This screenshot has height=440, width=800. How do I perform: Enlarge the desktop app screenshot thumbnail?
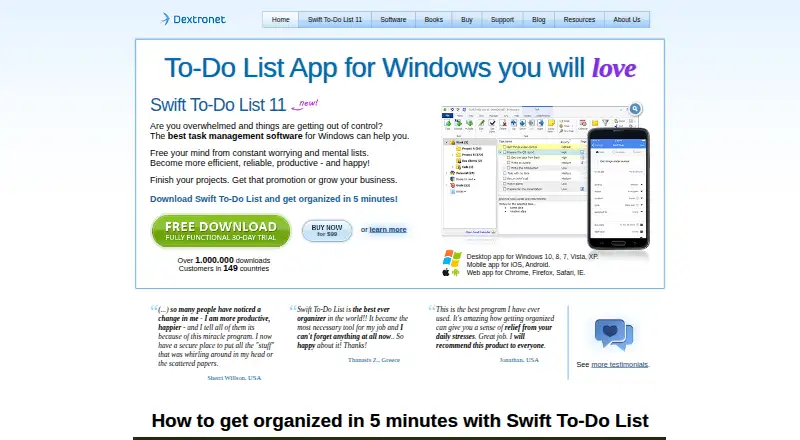(x=515, y=171)
